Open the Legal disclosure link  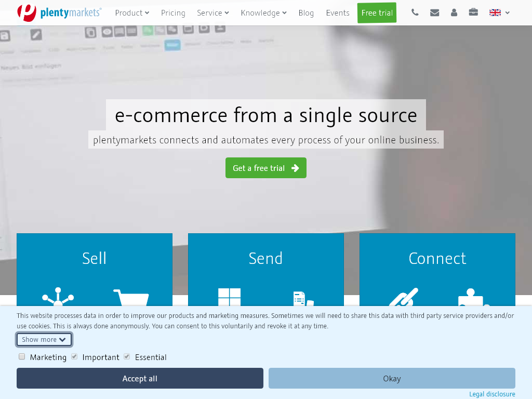click(491, 394)
